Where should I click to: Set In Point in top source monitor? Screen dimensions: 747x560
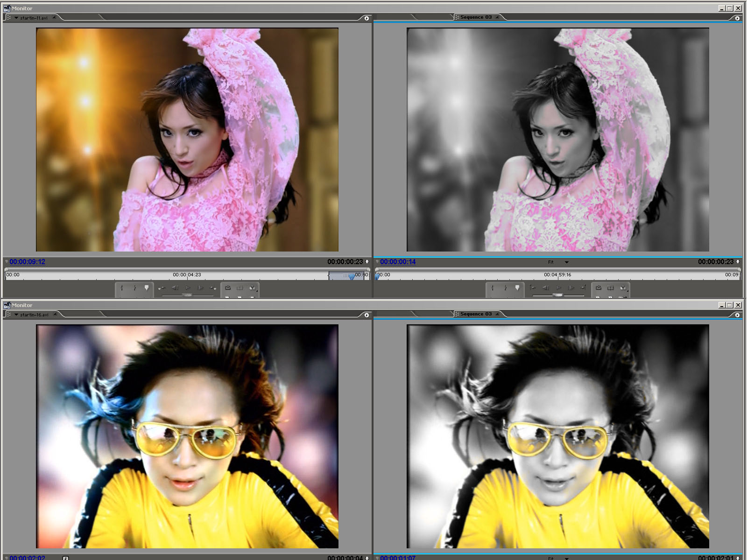point(122,288)
